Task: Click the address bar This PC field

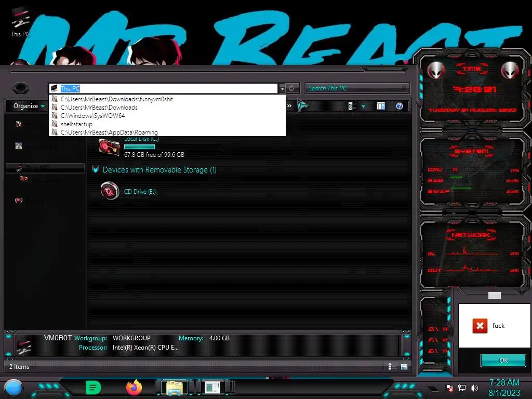Action: [x=163, y=88]
